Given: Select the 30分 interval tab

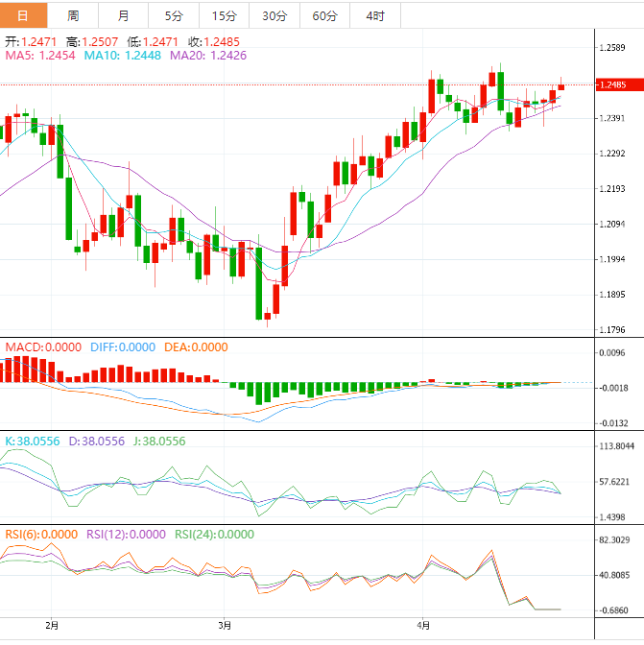Looking at the screenshot, I should point(274,15).
